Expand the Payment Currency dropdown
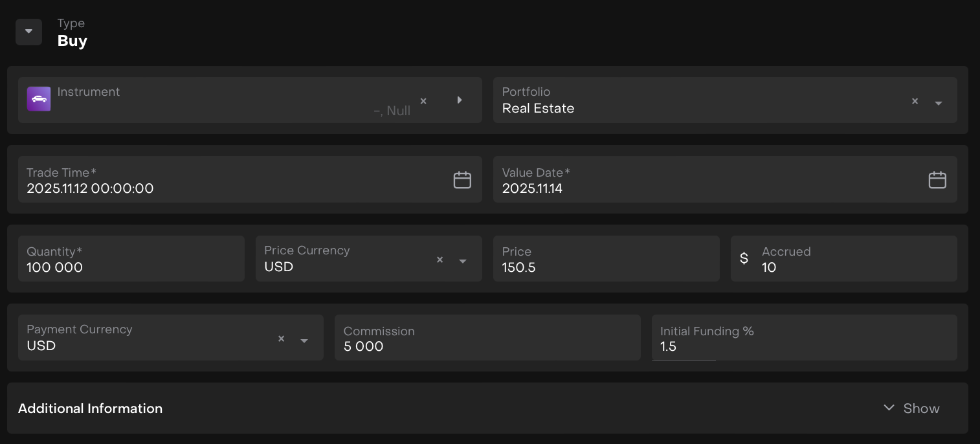980x444 pixels. pyautogui.click(x=304, y=340)
